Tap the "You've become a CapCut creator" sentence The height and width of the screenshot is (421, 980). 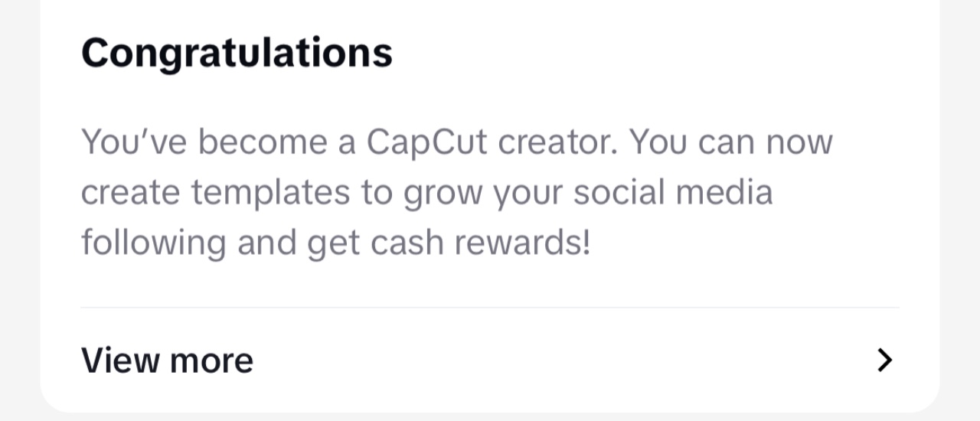(x=349, y=142)
